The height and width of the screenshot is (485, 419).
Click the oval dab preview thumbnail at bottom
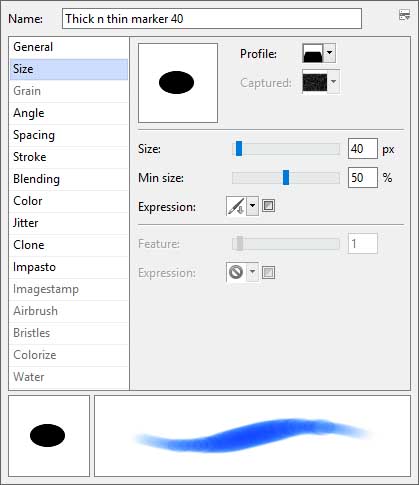[x=49, y=436]
